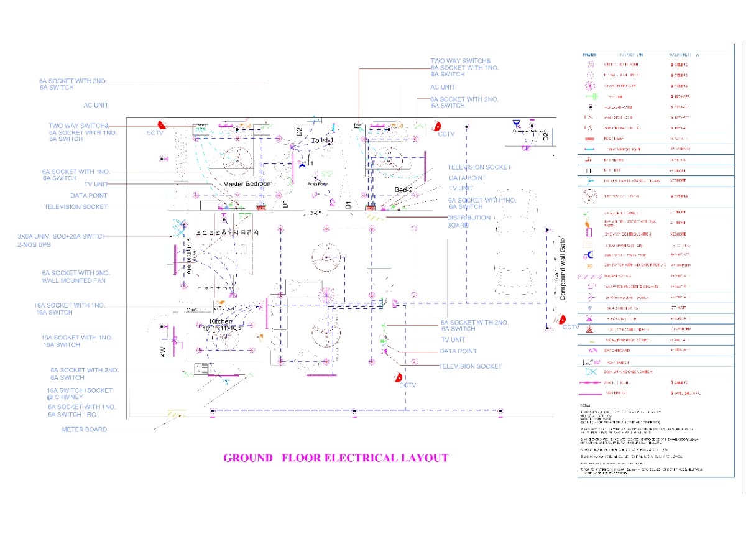The image size is (756, 534).
Task: Select the DISTRIBUTION BOARD annotation text
Action: point(469,221)
